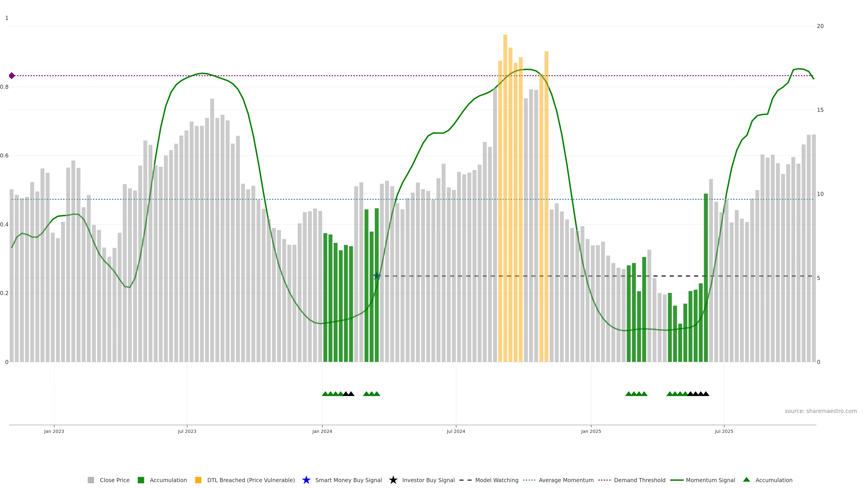Click the blue Smart Money Buy star on chart
The height and width of the screenshot is (488, 868).
click(x=377, y=276)
